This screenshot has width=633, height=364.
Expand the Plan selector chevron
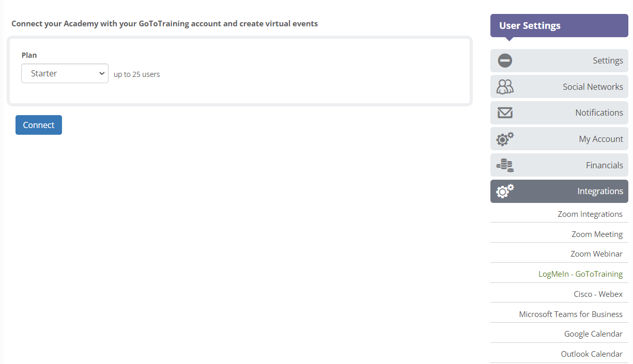(x=102, y=73)
